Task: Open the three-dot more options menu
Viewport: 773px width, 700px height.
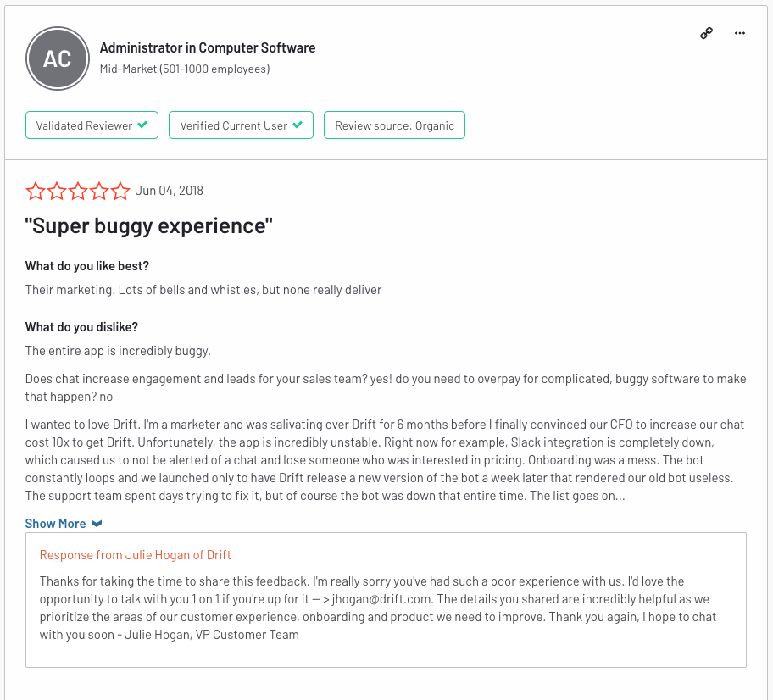Action: tap(739, 33)
